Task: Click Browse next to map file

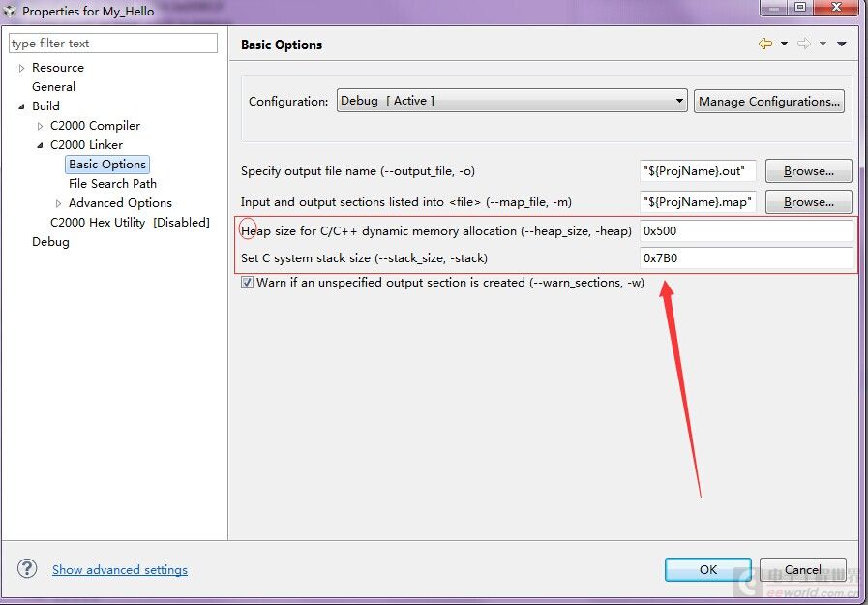Action: [809, 202]
